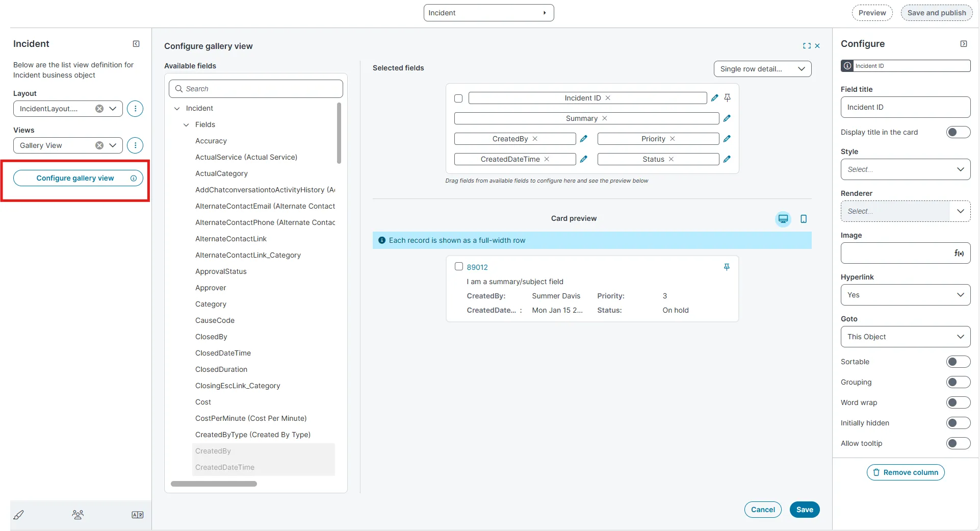Collapse the Incident tree node
The image size is (980, 531).
click(x=177, y=108)
